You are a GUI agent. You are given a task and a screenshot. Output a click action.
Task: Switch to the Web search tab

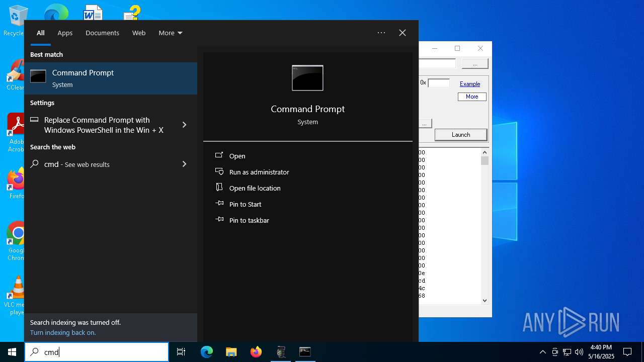[x=139, y=33]
